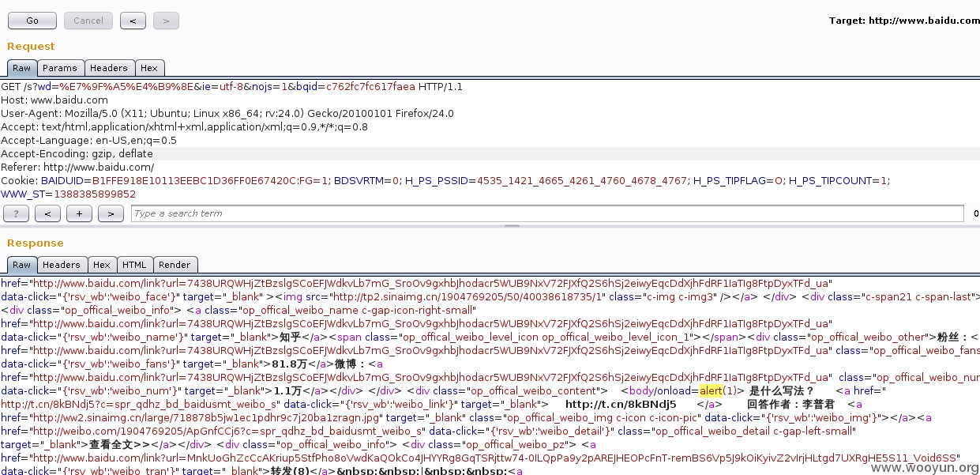Click the Accept-Language header line
The height and width of the screenshot is (475, 980).
(88, 141)
